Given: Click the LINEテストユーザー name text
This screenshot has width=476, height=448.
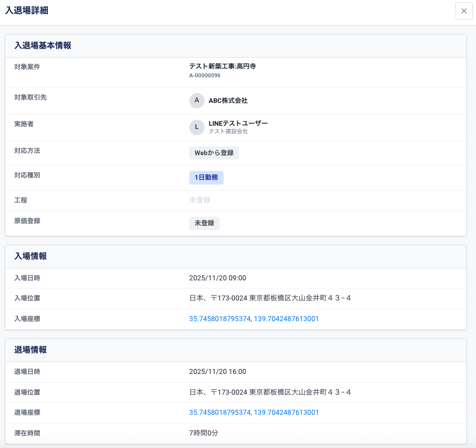Looking at the screenshot, I should click(x=238, y=124).
